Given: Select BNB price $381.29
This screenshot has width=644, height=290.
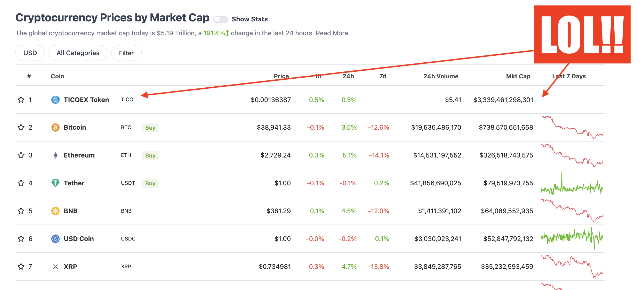Looking at the screenshot, I should (x=278, y=211).
